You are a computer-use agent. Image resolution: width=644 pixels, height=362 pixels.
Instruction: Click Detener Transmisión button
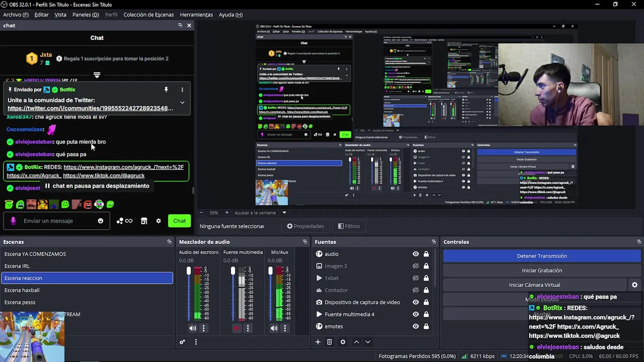coord(542,256)
